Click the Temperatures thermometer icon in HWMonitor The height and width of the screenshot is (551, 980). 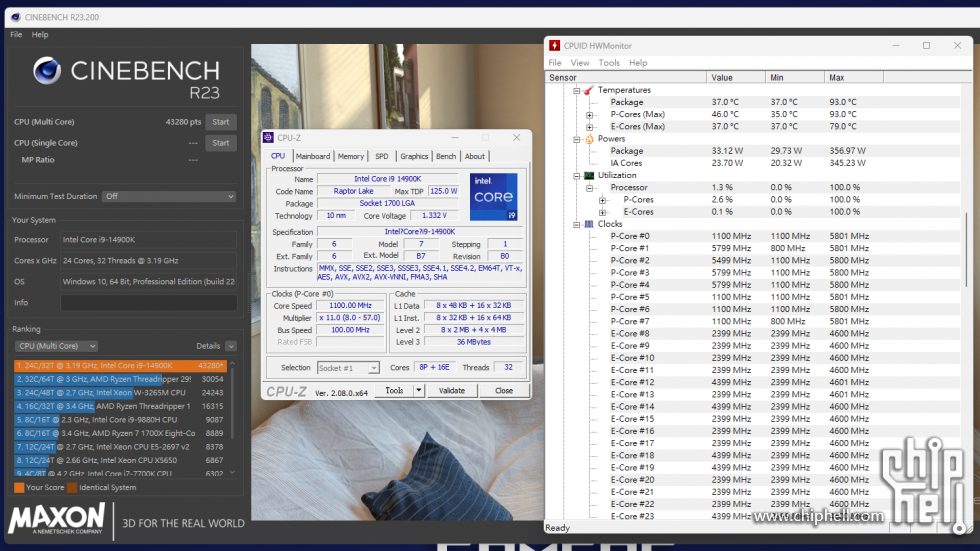[589, 90]
